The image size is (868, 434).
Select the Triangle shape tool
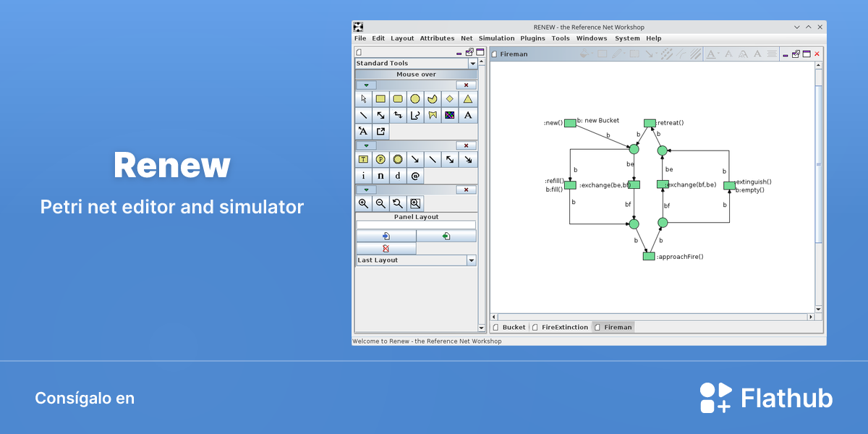[468, 98]
